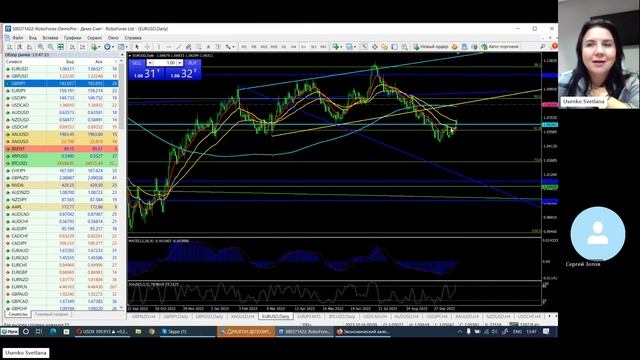Open the Strategy Tester icon

(405, 47)
